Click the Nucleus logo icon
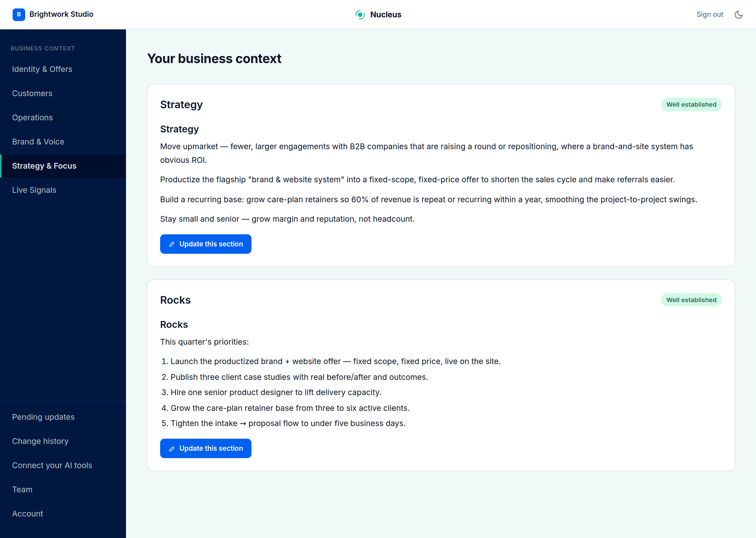 click(x=360, y=14)
